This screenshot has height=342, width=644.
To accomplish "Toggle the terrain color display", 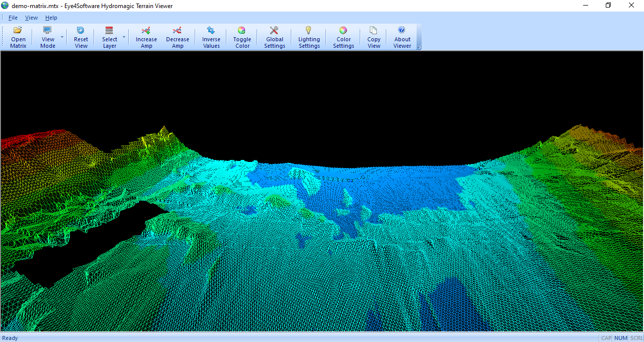I will pyautogui.click(x=242, y=37).
